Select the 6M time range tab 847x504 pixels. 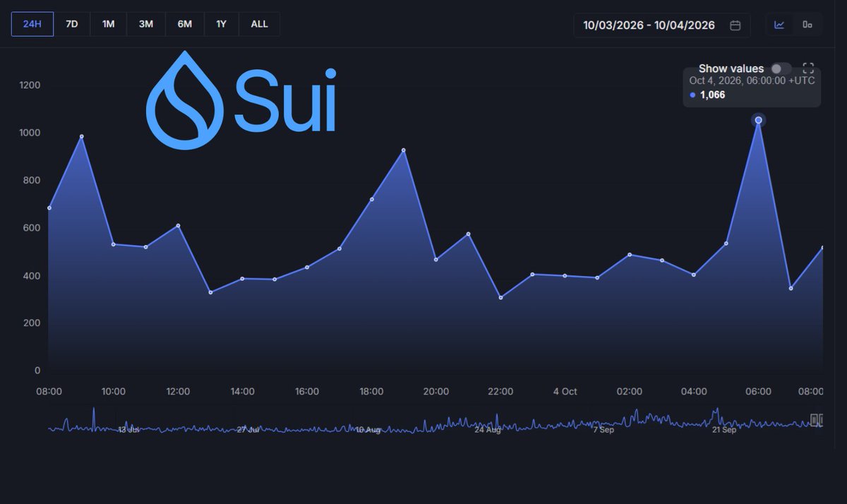click(184, 24)
